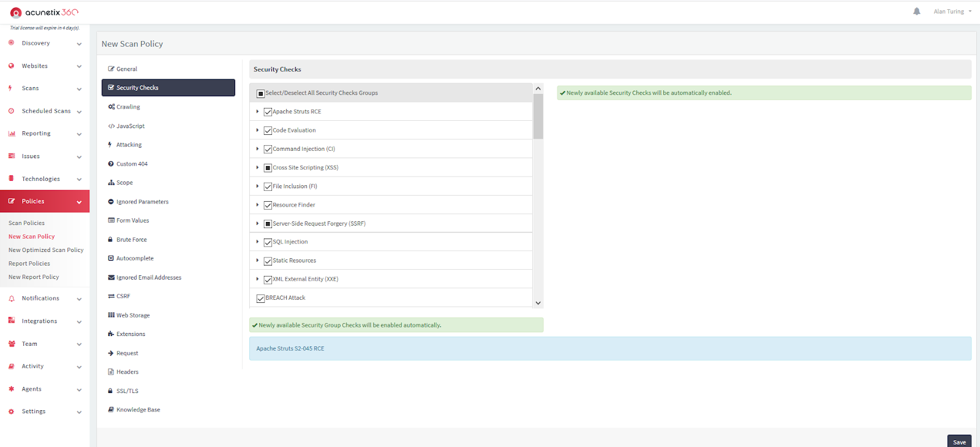Screen dimensions: 980x447
Task: Click the Notifications bell icon in sidebar
Action: click(12, 299)
